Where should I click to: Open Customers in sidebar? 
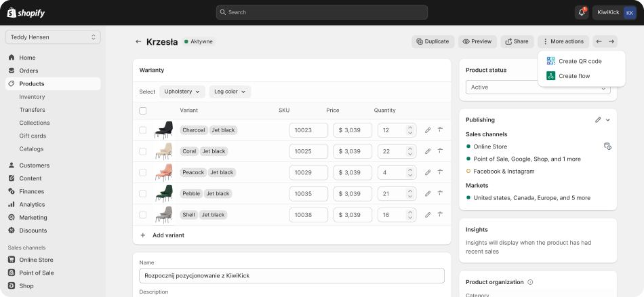[34, 165]
